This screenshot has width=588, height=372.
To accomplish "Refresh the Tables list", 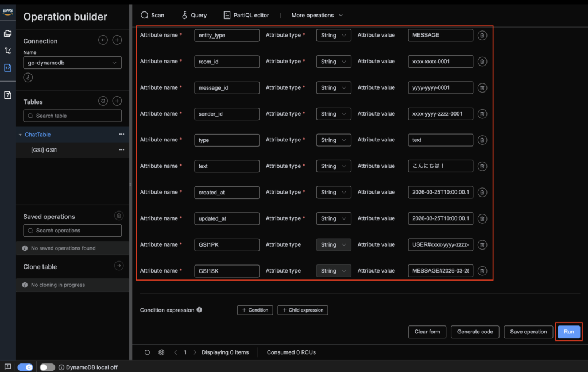I will click(103, 101).
